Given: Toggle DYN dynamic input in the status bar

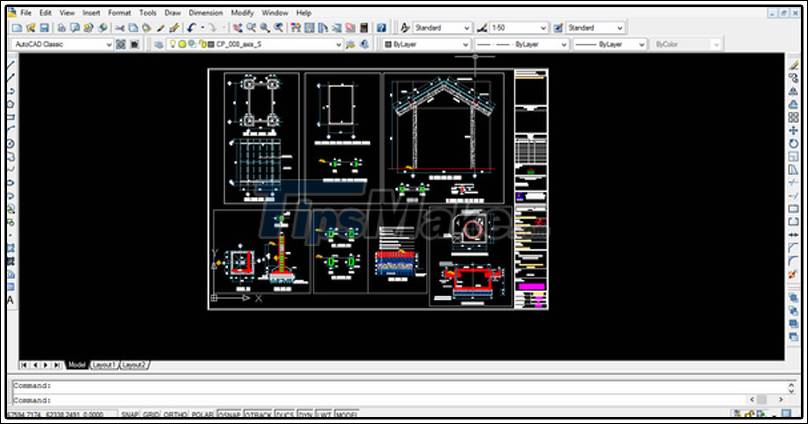Looking at the screenshot, I should click(305, 414).
